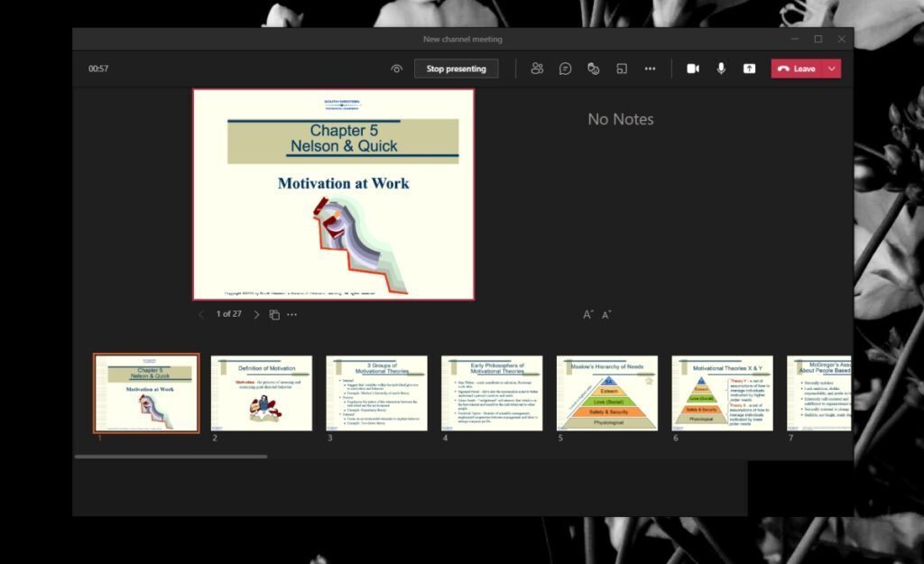The height and width of the screenshot is (564, 924).
Task: Open the Leave button dropdown arrow
Action: pyautogui.click(x=830, y=68)
